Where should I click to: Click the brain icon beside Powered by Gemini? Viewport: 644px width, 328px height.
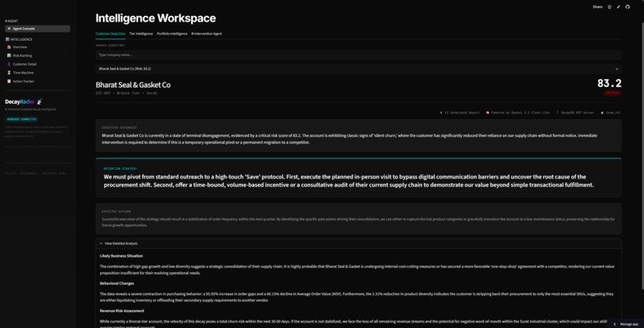coord(487,113)
